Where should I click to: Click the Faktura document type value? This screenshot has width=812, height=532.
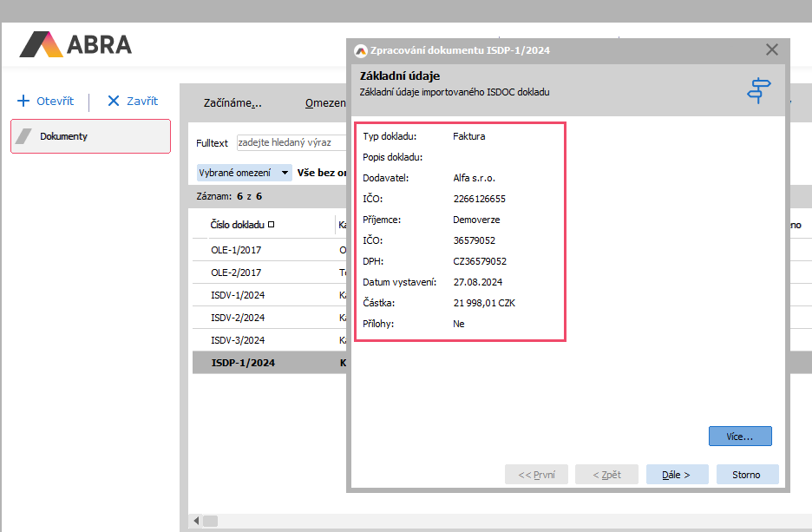468,136
